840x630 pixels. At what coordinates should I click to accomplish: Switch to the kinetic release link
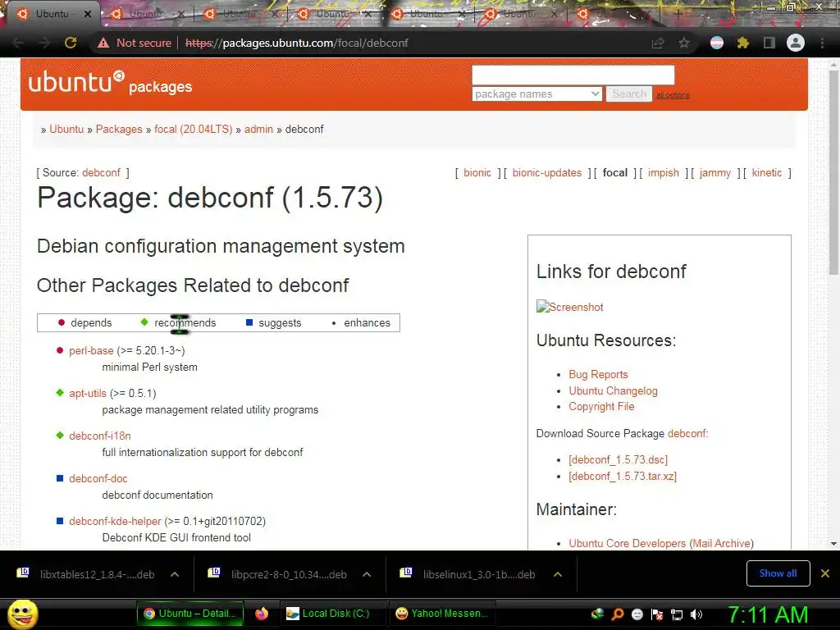click(x=767, y=172)
